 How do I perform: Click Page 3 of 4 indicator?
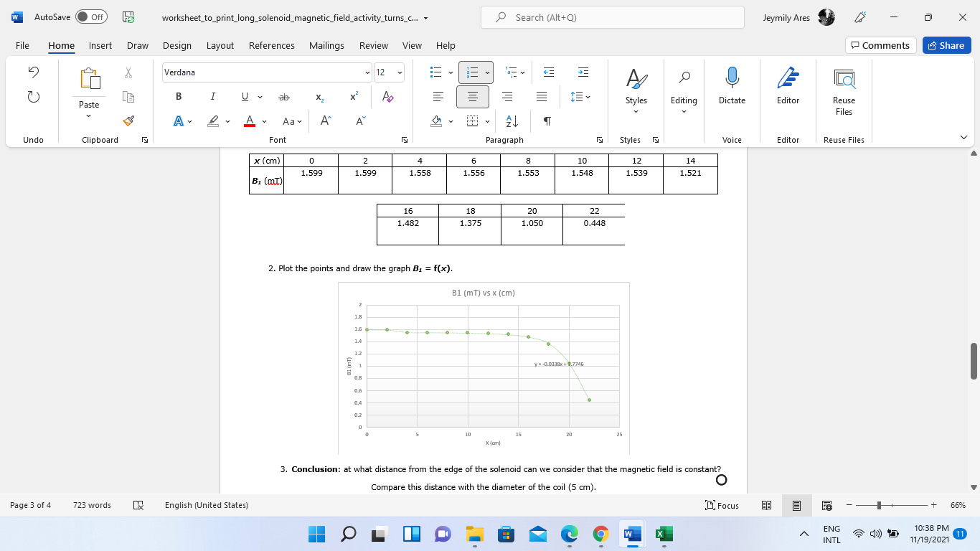[30, 505]
